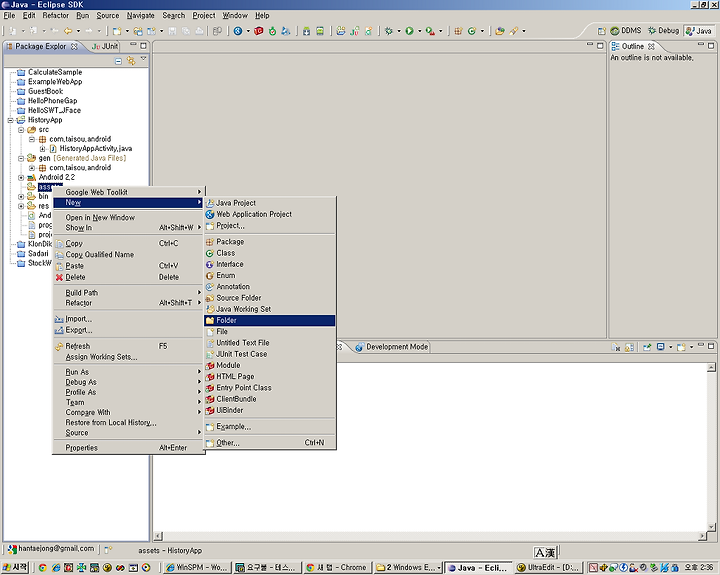
Task: Open the Project menu
Action: coord(204,16)
